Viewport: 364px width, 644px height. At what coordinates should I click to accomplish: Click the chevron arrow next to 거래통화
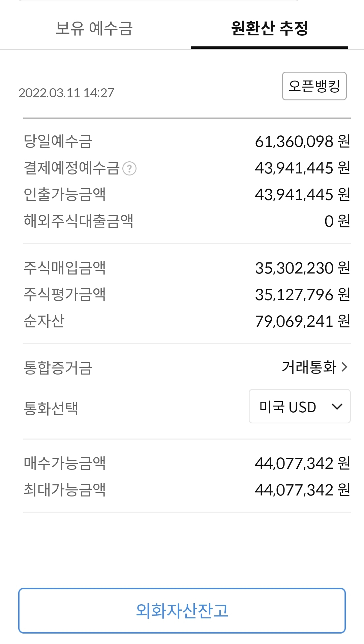click(x=344, y=367)
